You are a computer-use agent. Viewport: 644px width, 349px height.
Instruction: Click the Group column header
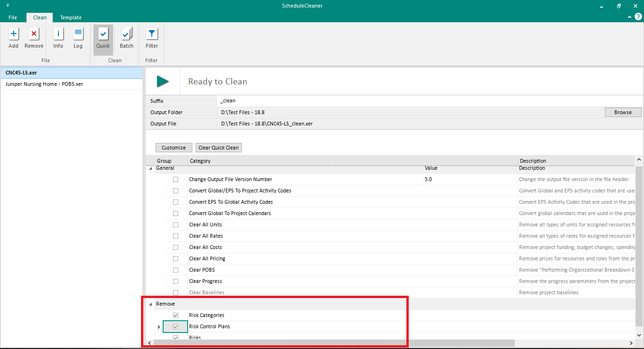[164, 161]
